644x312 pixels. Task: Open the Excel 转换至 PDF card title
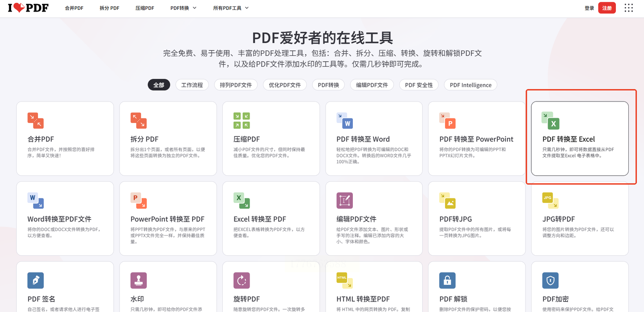tap(260, 219)
